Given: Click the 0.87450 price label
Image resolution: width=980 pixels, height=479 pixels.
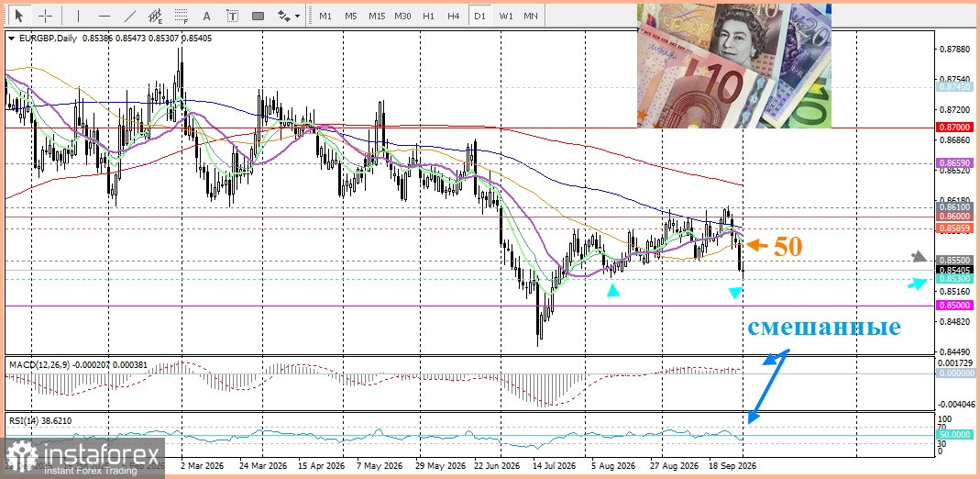Looking at the screenshot, I should pos(955,87).
